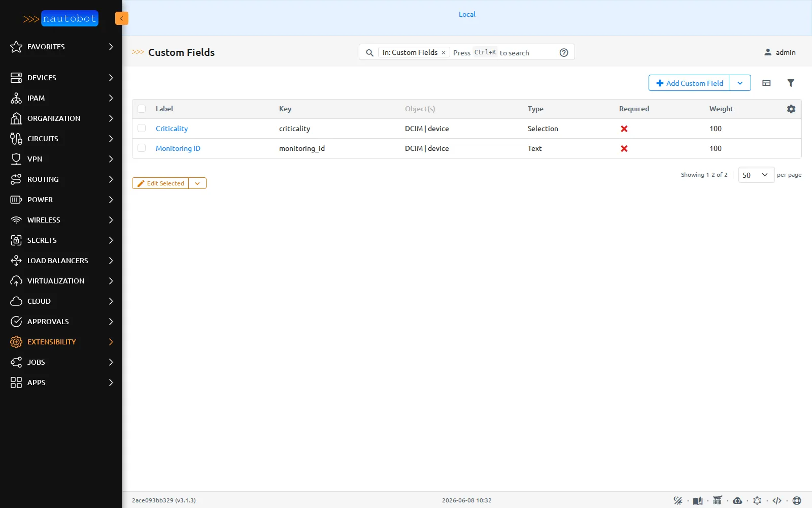
Task: Expand the IPAM menu chevron
Action: point(111,98)
